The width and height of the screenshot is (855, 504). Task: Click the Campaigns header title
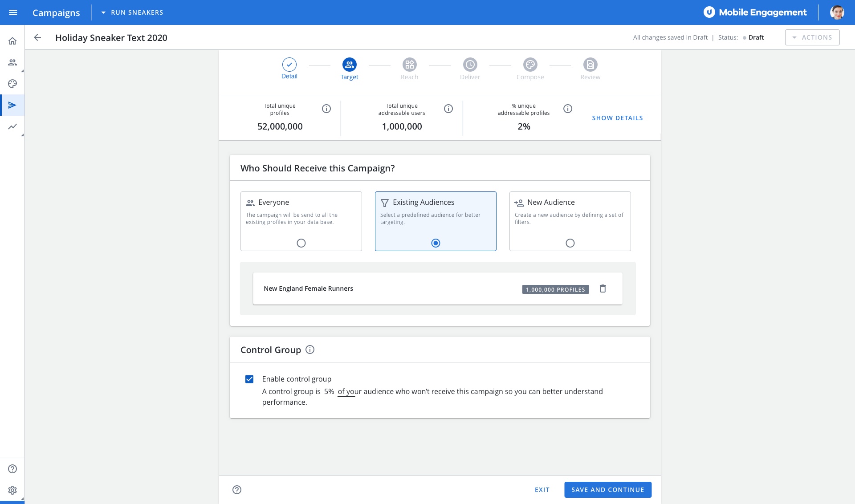pos(56,12)
